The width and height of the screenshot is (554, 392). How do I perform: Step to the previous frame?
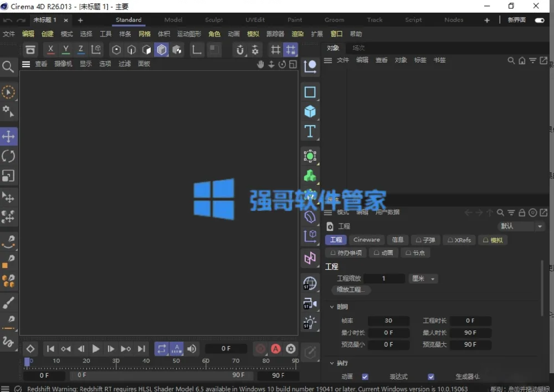(x=81, y=349)
